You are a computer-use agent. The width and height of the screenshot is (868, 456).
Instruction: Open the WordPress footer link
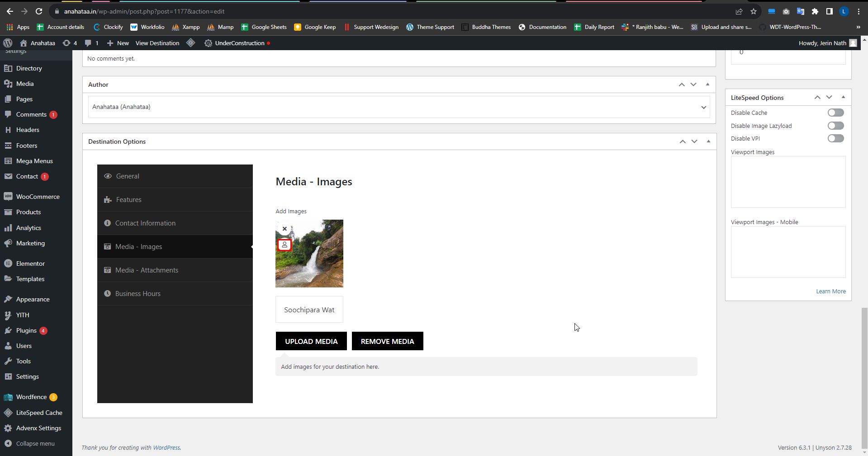point(166,448)
